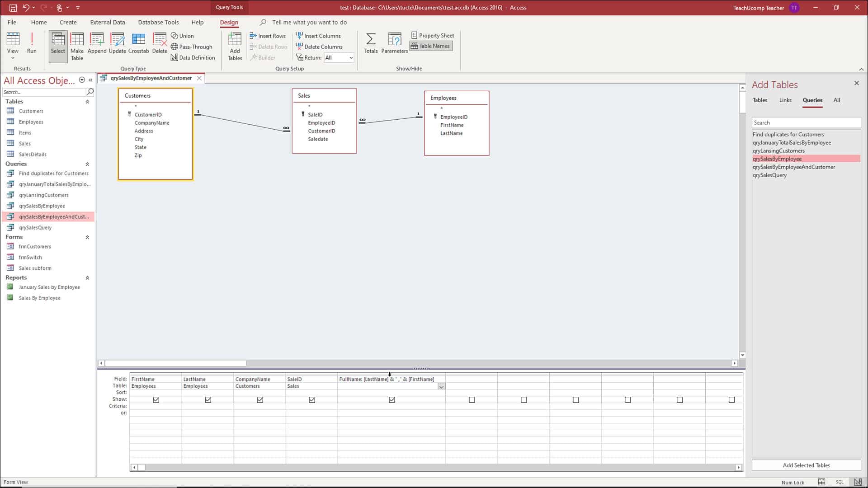The width and height of the screenshot is (868, 488).
Task: Open the All Access Objects dropdown menu
Action: tap(82, 80)
